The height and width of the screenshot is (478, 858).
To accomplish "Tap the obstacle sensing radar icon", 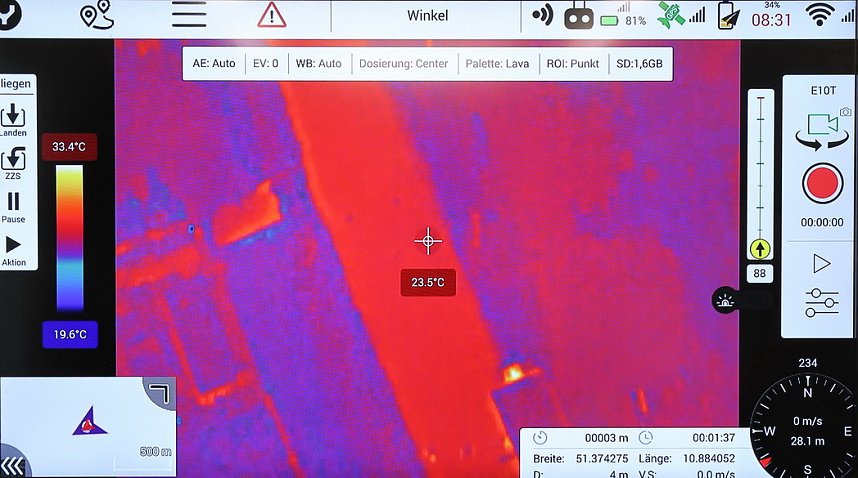I will tap(542, 15).
